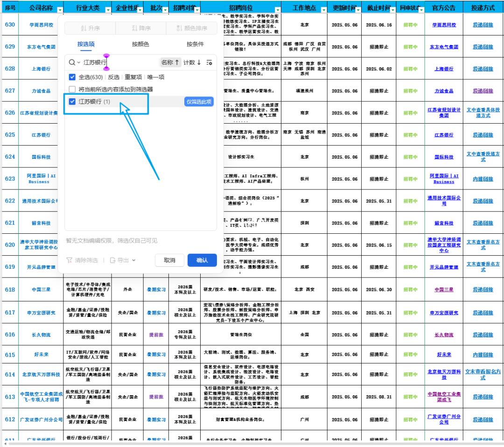
Task: Open the 东方电气集团 official announcement link
Action: [444, 47]
